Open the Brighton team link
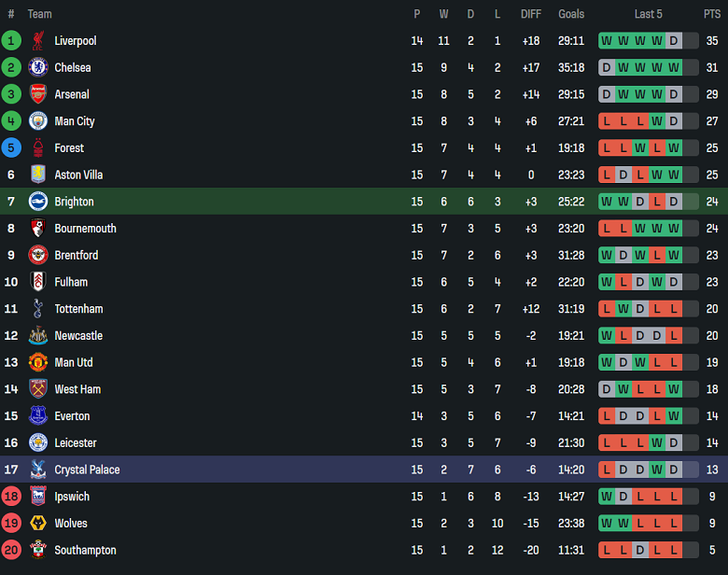Viewport: 728px width, 575px height. tap(74, 202)
